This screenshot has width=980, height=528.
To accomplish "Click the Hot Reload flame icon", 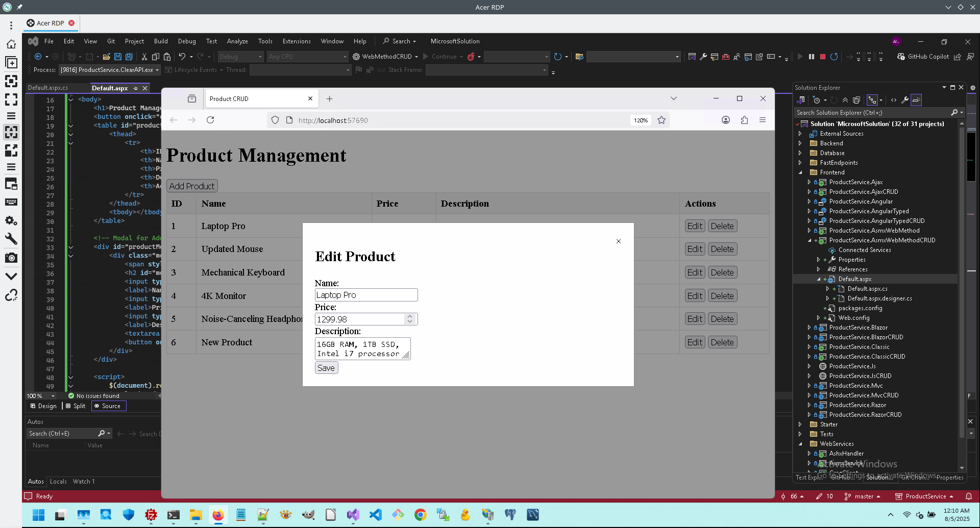I will click(471, 57).
